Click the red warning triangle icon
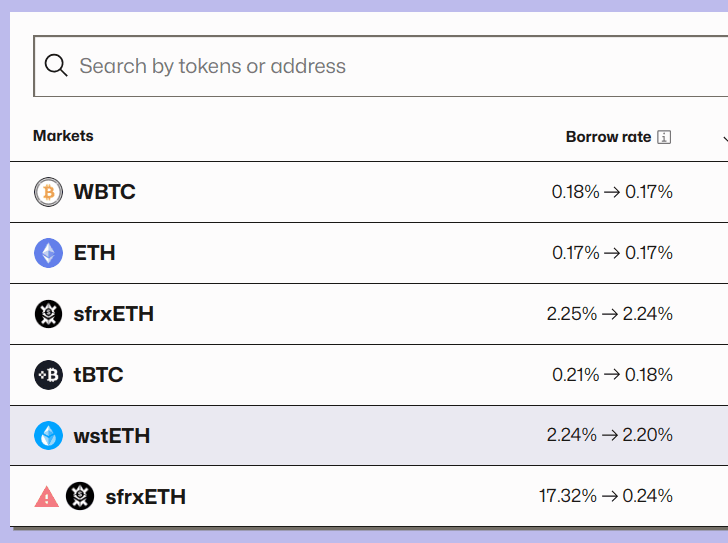 47,496
